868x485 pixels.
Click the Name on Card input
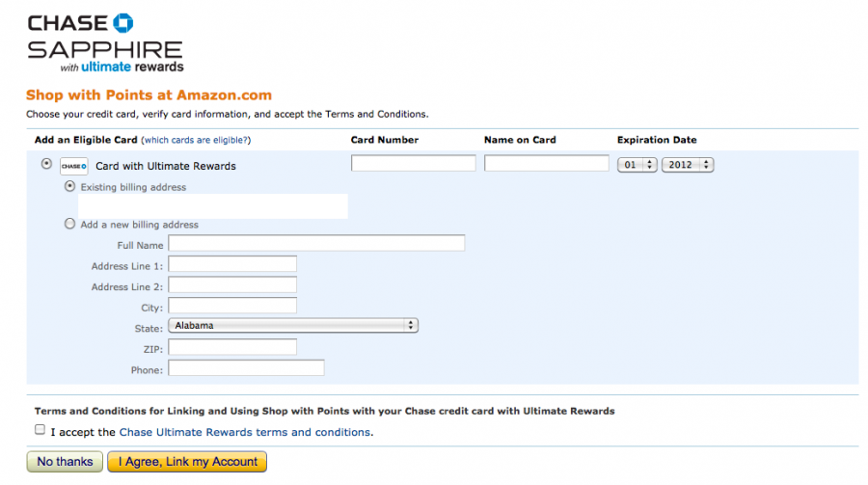[x=547, y=164]
